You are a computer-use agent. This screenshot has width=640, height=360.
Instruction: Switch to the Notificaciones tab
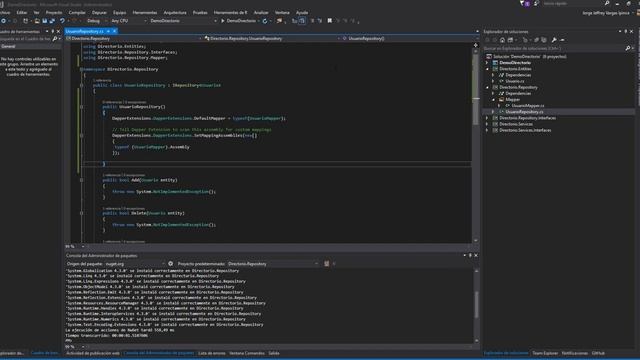pos(575,353)
